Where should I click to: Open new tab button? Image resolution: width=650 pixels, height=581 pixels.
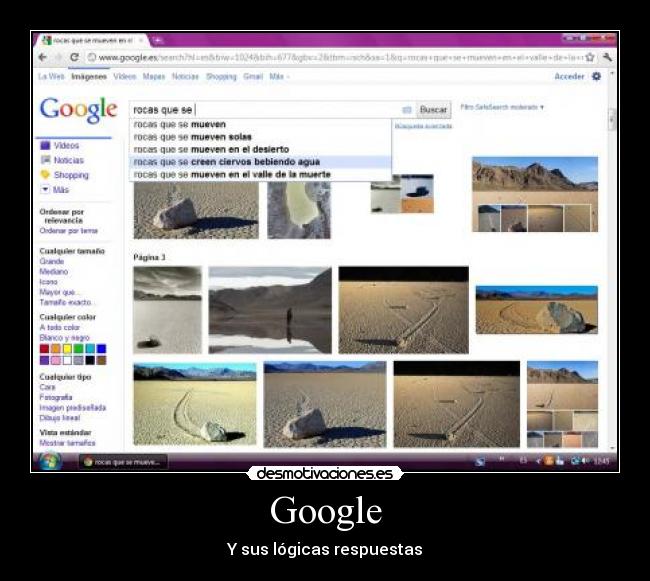(158, 40)
